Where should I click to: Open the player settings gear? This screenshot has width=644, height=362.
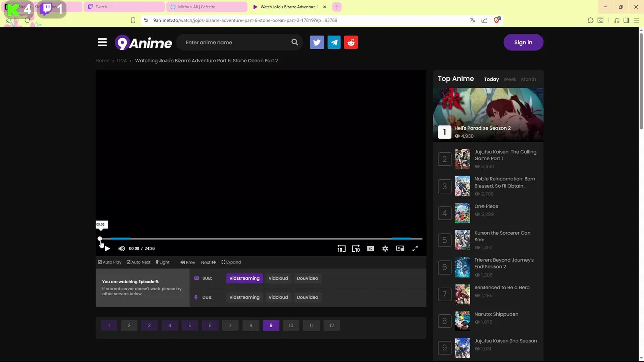click(x=385, y=248)
